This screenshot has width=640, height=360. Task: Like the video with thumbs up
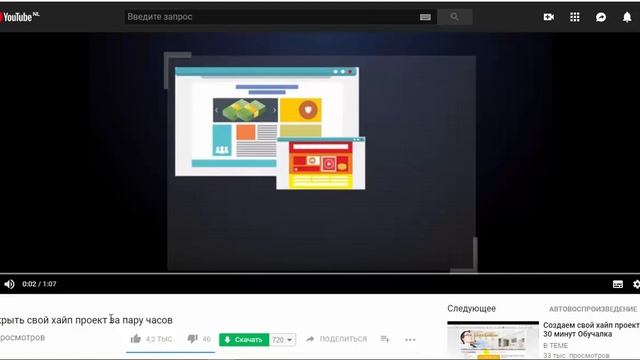click(x=136, y=338)
